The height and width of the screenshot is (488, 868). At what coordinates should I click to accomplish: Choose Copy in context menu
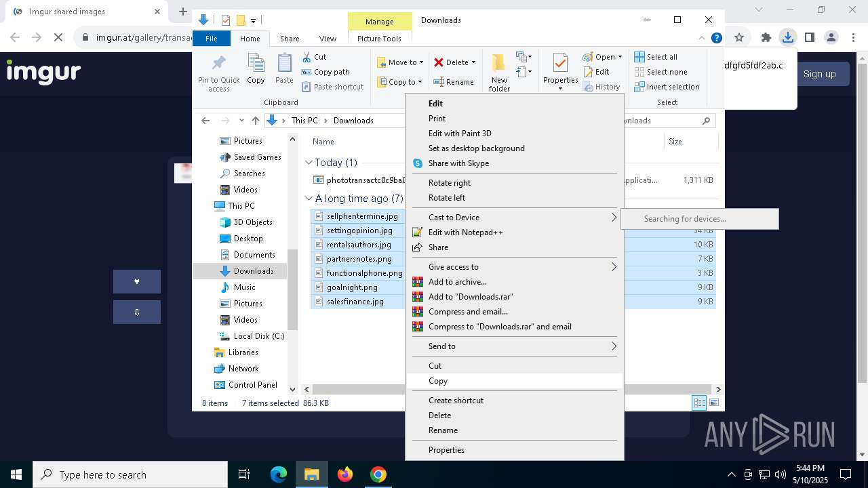click(514, 381)
